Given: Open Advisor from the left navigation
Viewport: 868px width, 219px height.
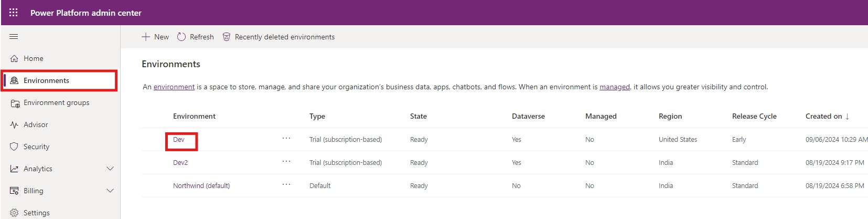Looking at the screenshot, I should tap(36, 124).
